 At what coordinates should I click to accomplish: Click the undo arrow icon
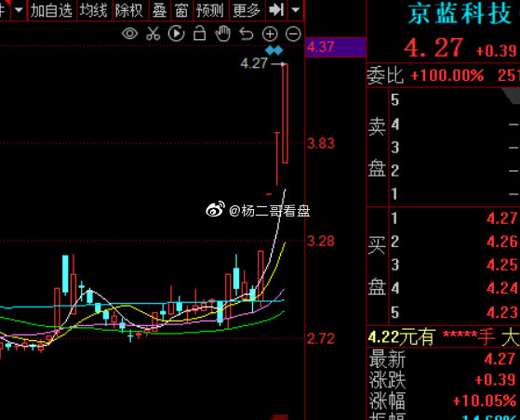pos(247,33)
